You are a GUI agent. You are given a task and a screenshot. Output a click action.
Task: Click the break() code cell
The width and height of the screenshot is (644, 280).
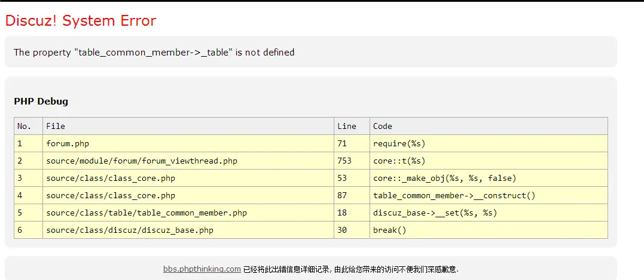[489, 230]
